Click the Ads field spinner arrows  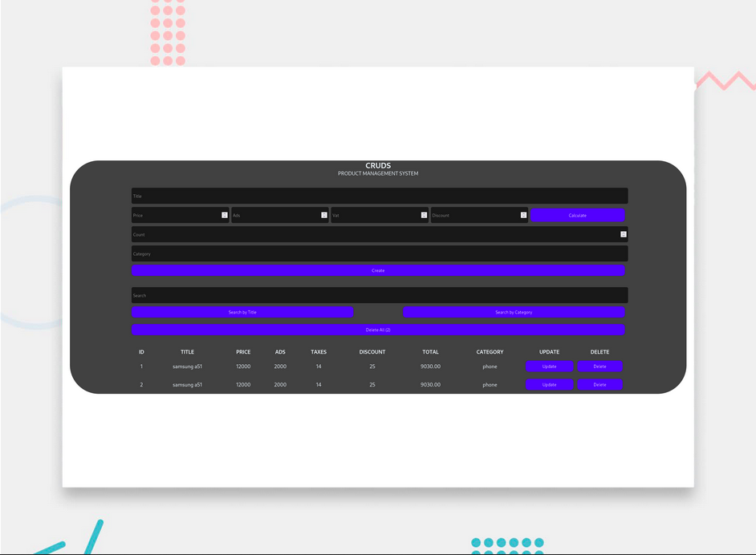[324, 215]
